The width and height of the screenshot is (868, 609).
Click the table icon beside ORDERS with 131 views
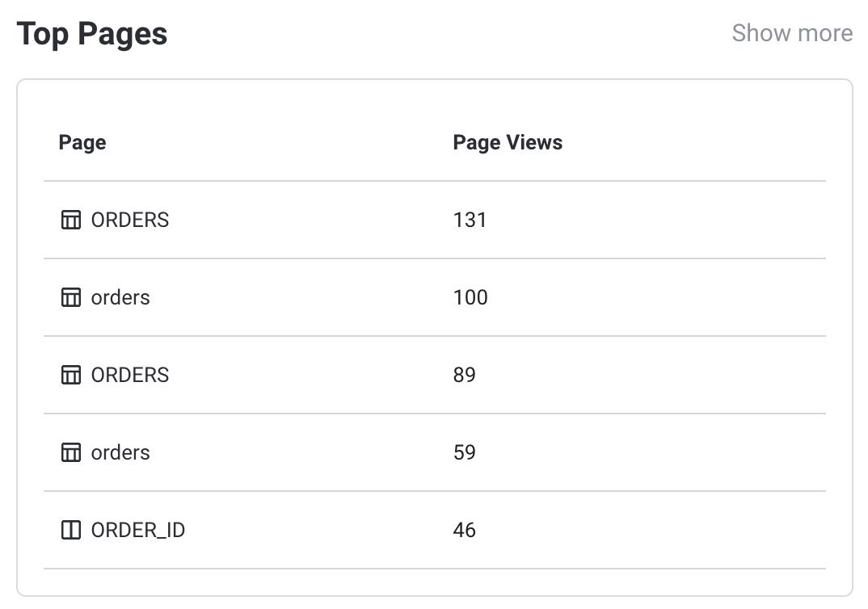click(x=71, y=220)
